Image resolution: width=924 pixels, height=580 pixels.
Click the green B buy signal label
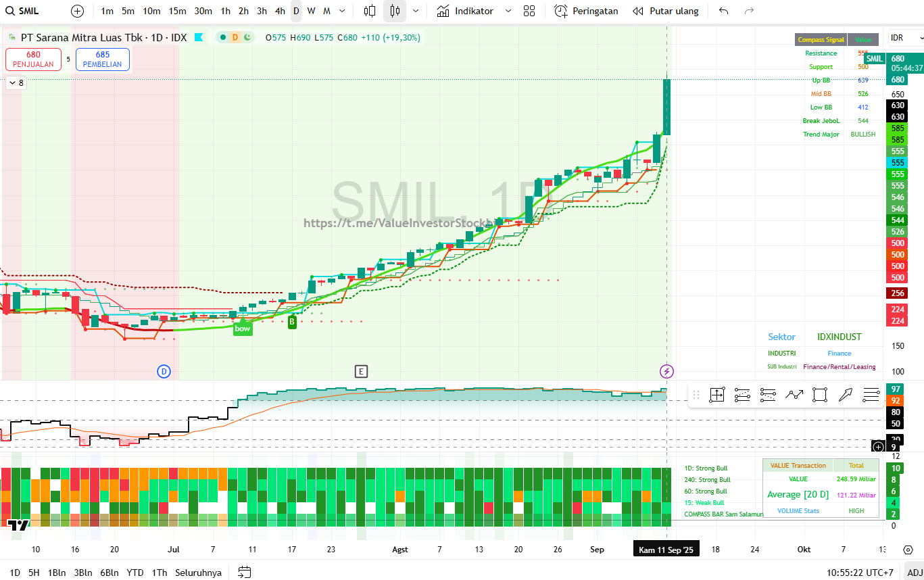[x=292, y=322]
